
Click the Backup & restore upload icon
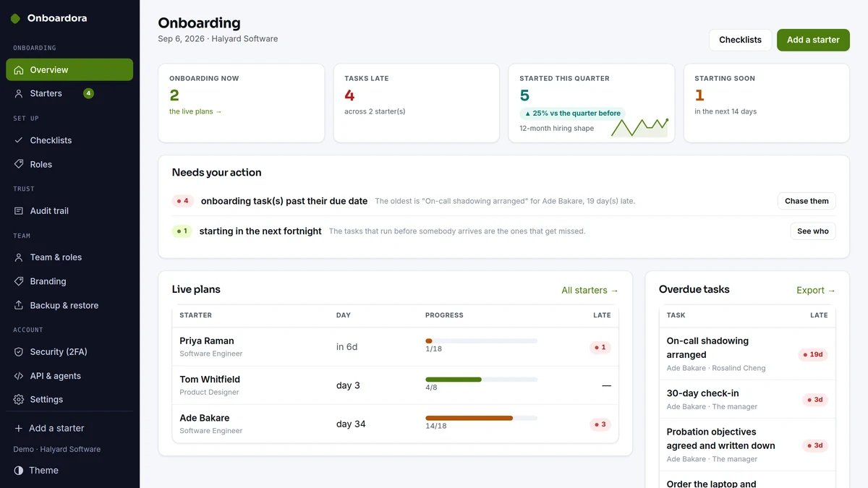click(19, 305)
